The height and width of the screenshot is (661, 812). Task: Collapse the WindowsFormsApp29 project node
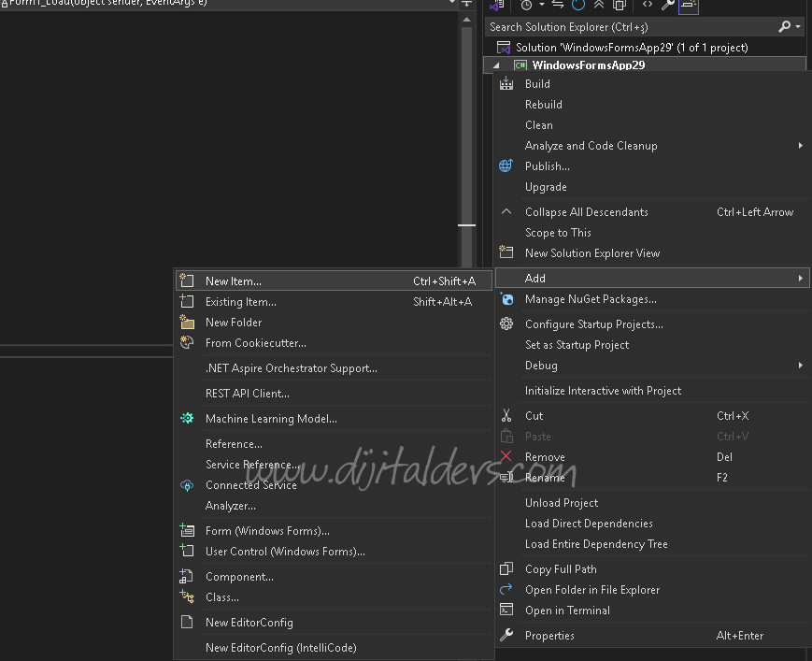496,65
